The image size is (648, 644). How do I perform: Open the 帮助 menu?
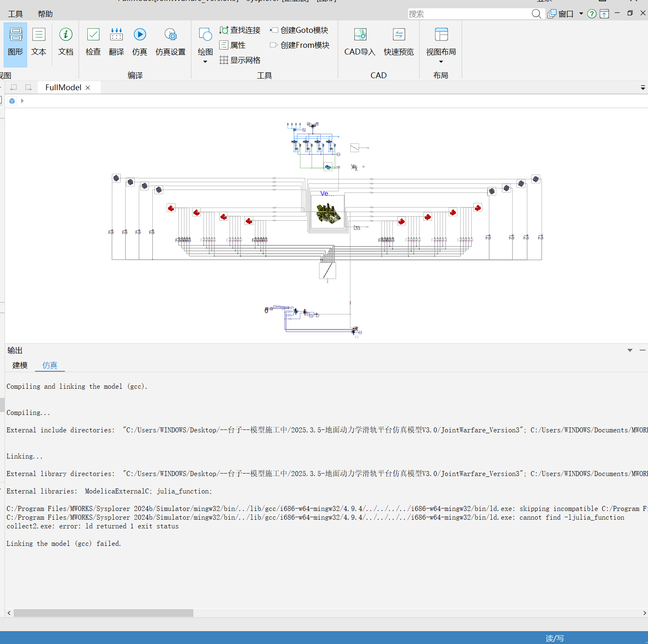45,14
